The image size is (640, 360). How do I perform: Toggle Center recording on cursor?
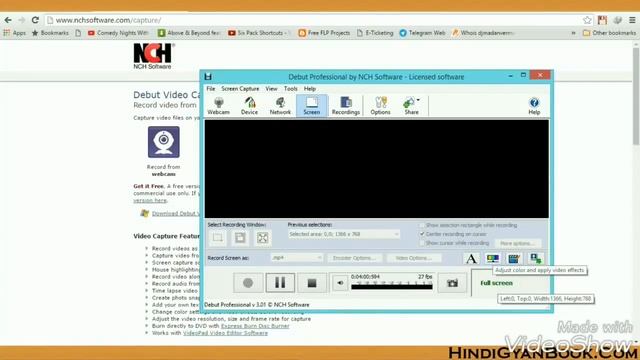pos(422,234)
